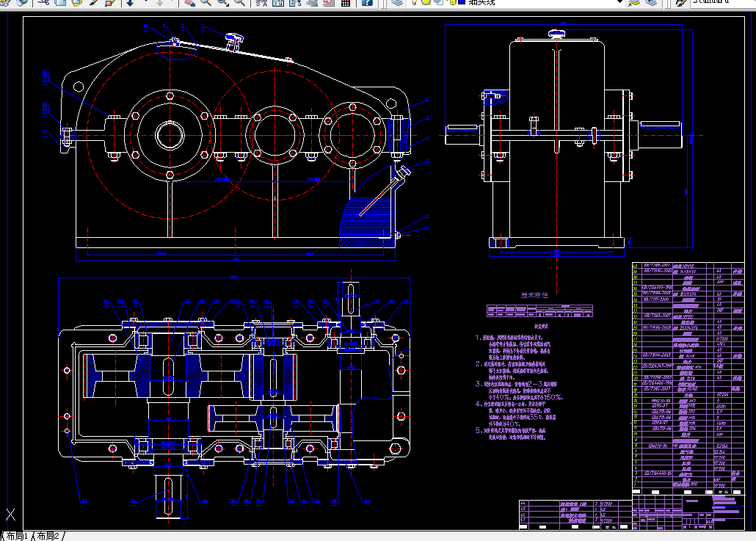Toggle the layer lock padlock icon
Image resolution: width=756 pixels, height=541 pixels.
452,2
